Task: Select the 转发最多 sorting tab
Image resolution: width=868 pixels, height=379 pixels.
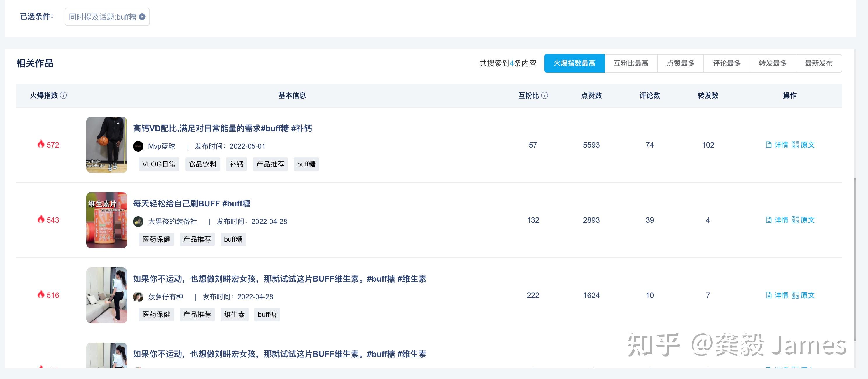Action: click(x=772, y=63)
